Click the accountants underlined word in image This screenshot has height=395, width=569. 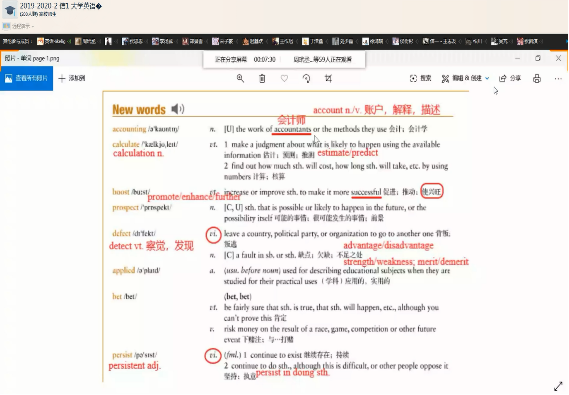coord(292,129)
